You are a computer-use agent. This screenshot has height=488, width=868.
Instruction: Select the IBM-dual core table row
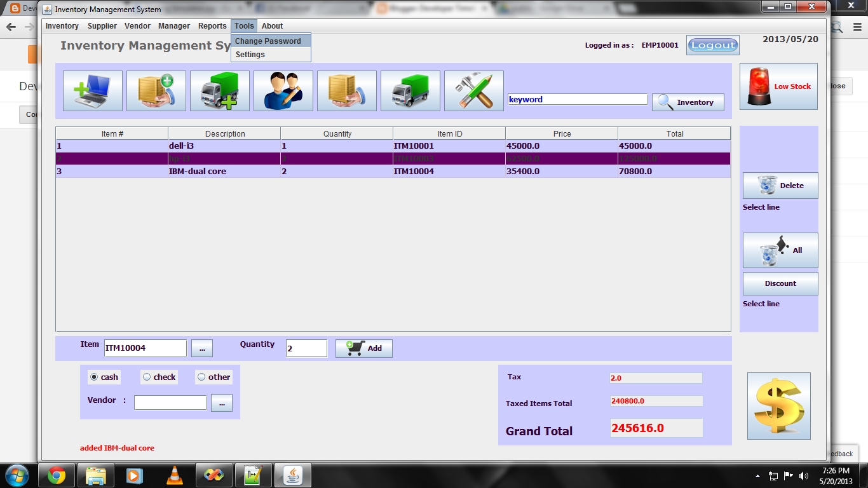[393, 172]
